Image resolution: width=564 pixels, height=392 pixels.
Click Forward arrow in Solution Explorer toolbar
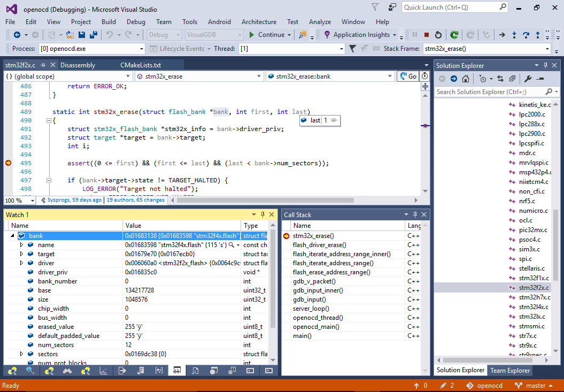tap(453, 79)
